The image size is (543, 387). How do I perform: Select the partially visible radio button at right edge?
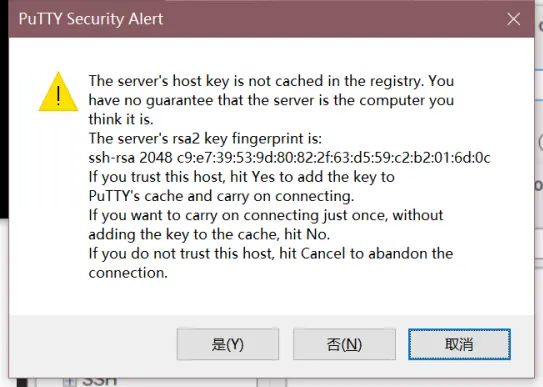pyautogui.click(x=541, y=142)
